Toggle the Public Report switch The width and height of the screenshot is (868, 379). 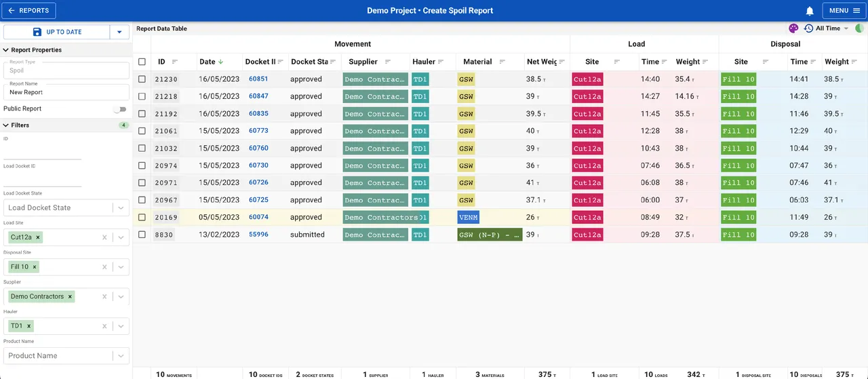120,108
